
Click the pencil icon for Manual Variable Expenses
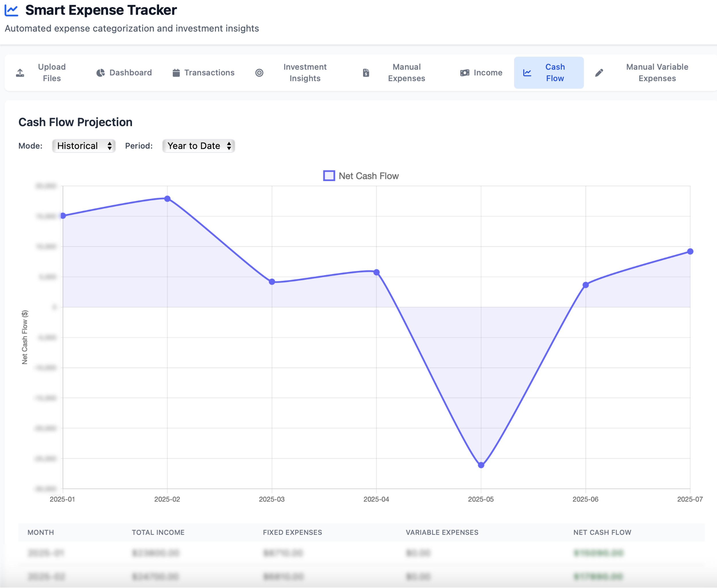[x=599, y=73]
